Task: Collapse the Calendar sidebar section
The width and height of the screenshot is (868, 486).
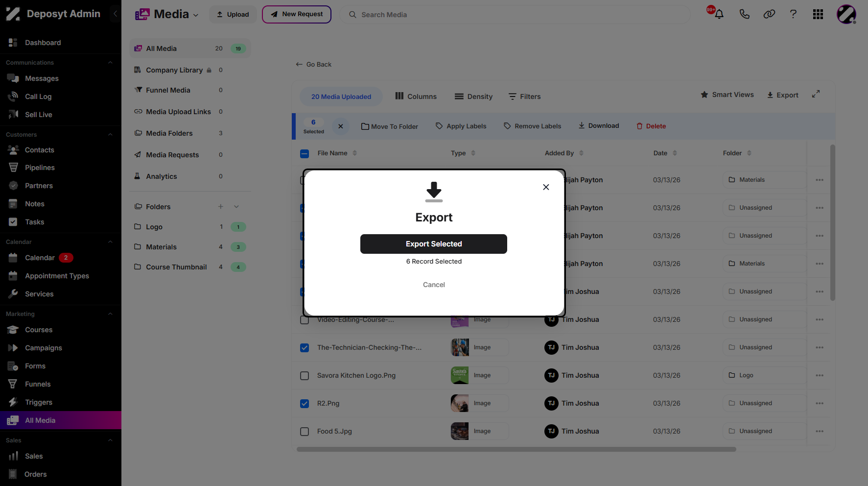Action: [x=110, y=242]
